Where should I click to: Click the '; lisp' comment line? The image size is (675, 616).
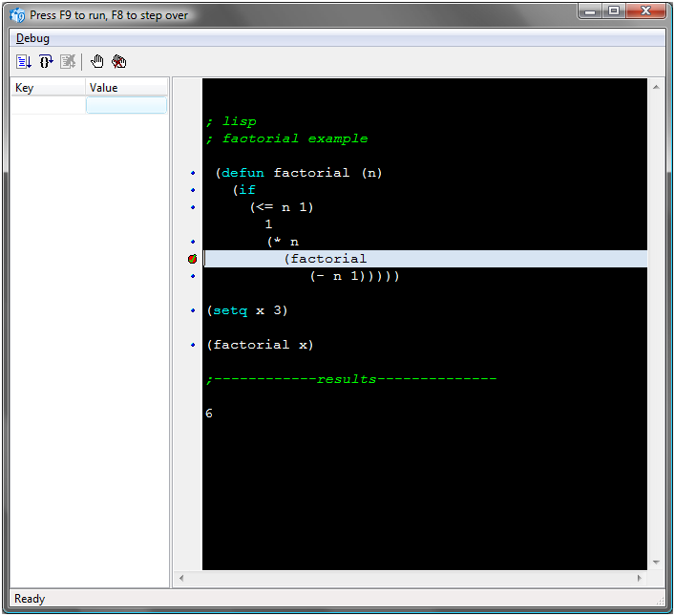point(231,122)
